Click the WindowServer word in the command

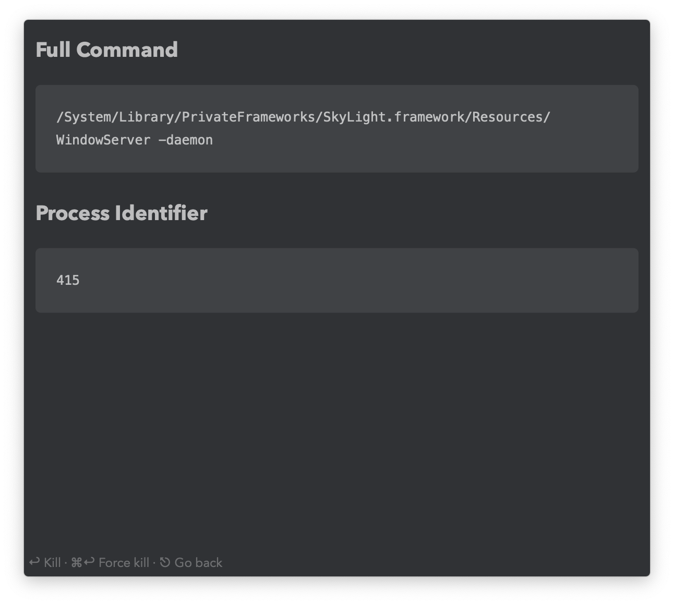[103, 140]
